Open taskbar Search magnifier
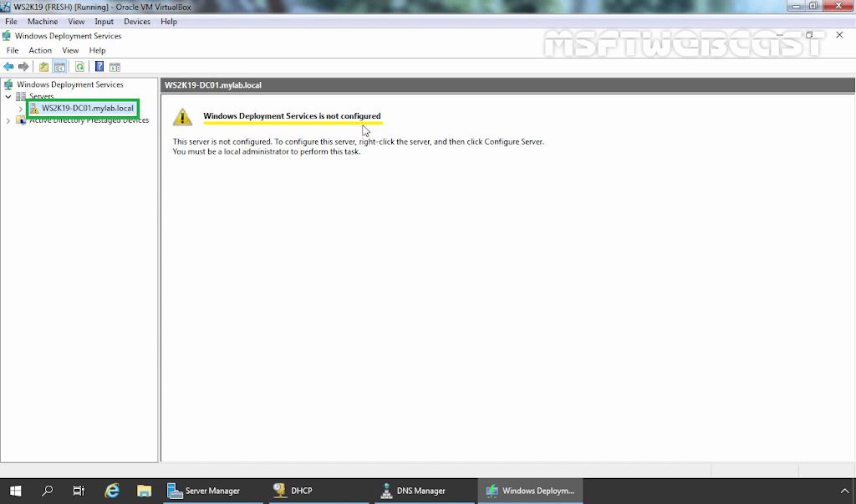This screenshot has height=504, width=856. 48,491
